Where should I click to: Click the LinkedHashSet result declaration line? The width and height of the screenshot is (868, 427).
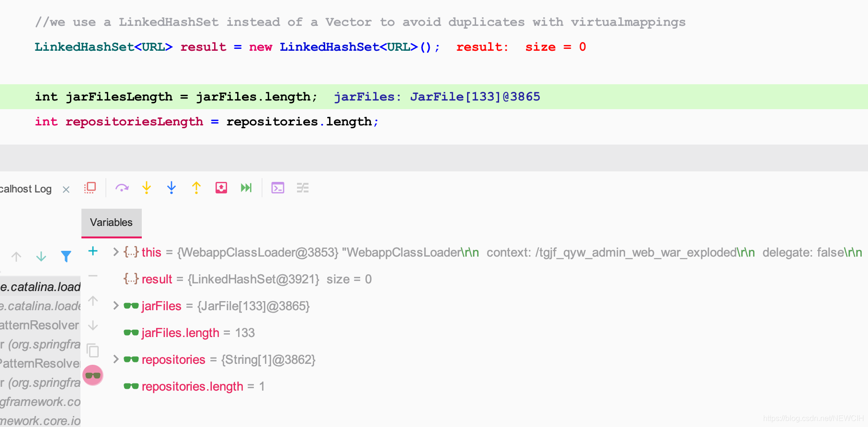238,47
